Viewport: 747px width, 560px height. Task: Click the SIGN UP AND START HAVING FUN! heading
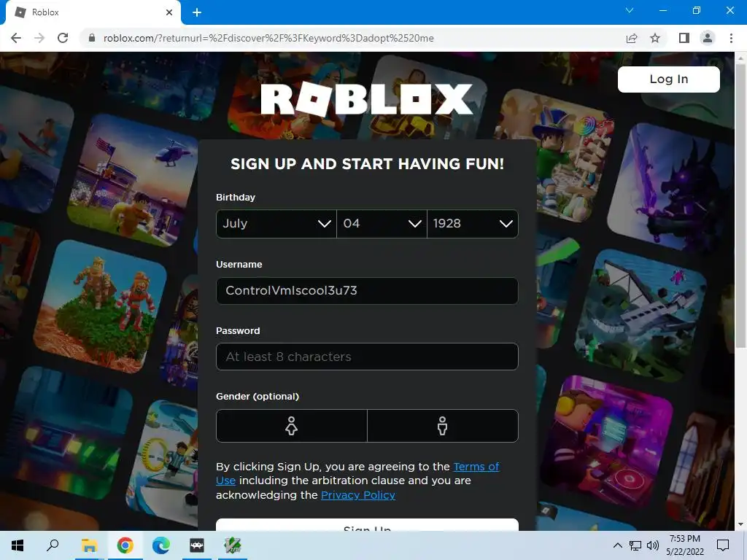coord(367,164)
